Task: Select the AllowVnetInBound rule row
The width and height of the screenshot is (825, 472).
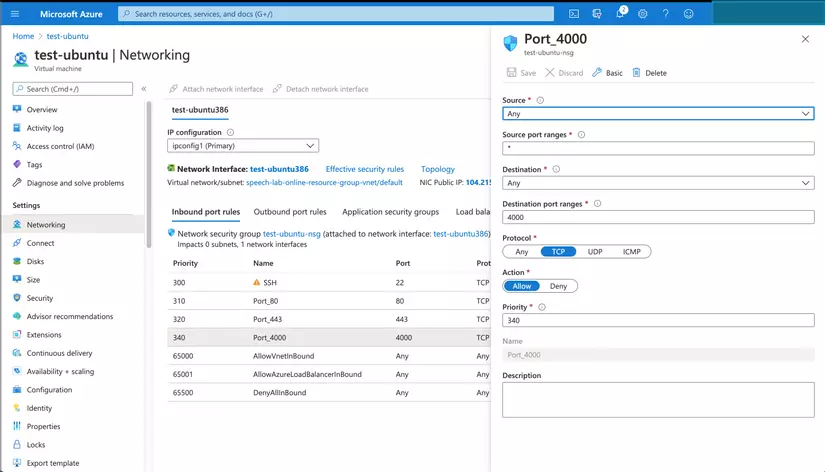Action: pyautogui.click(x=329, y=356)
